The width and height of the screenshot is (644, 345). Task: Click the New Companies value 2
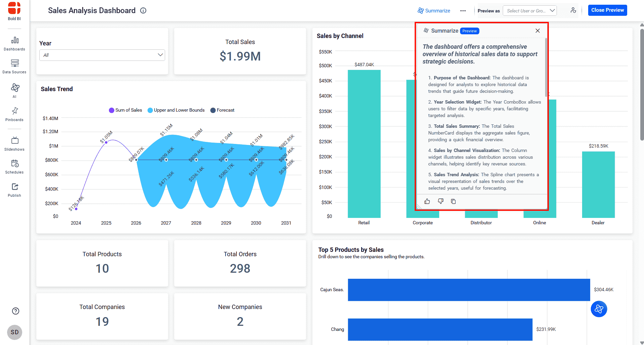pyautogui.click(x=240, y=322)
